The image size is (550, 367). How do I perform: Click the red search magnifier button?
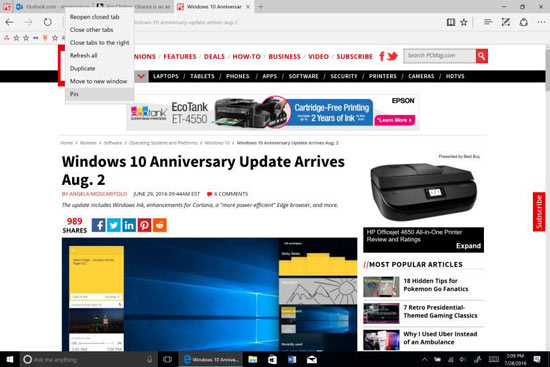point(482,56)
